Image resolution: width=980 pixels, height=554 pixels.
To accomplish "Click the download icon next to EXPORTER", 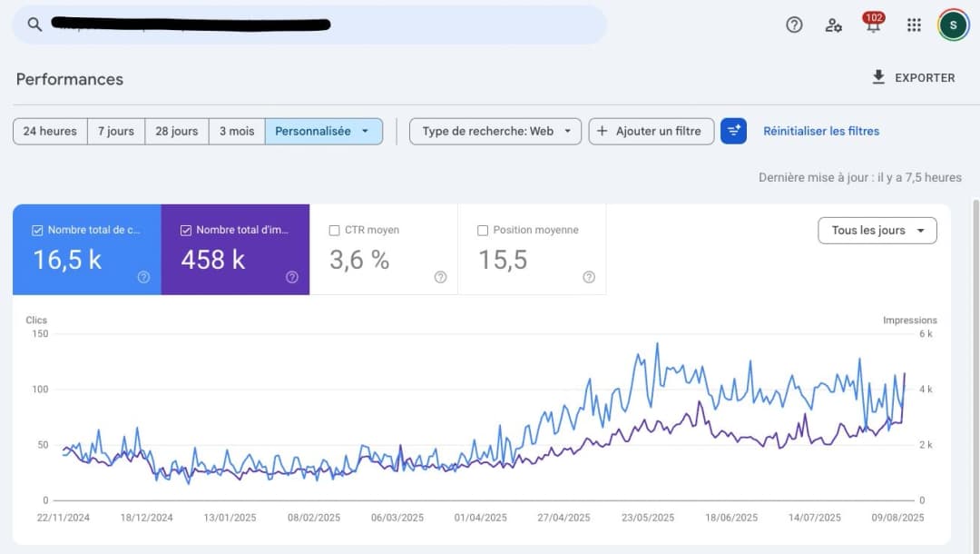I will tap(877, 77).
